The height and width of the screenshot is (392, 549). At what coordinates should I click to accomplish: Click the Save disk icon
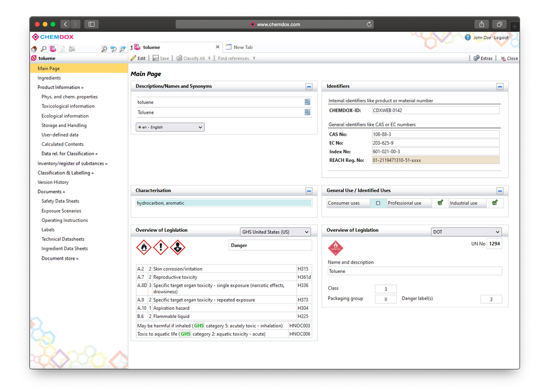click(155, 58)
